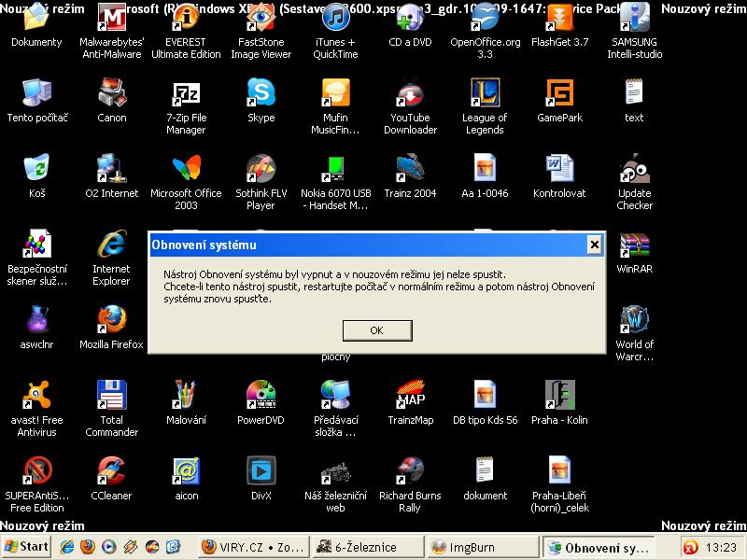Viewport: 747px width, 560px height.
Task: Select YouTube Downloader icon
Action: coord(410,92)
